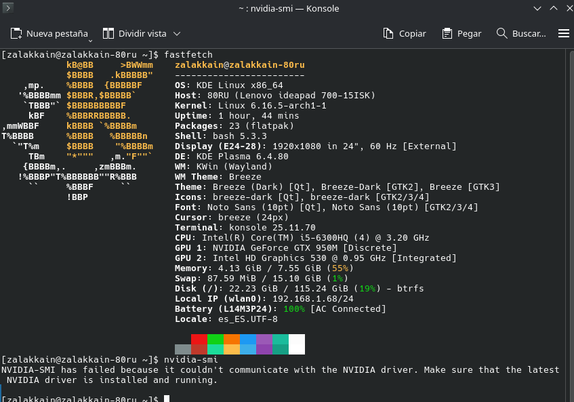Click the GPU 1 'NVIDIA GeForce GTX 950M' line
The image size is (574, 402).
286,248
